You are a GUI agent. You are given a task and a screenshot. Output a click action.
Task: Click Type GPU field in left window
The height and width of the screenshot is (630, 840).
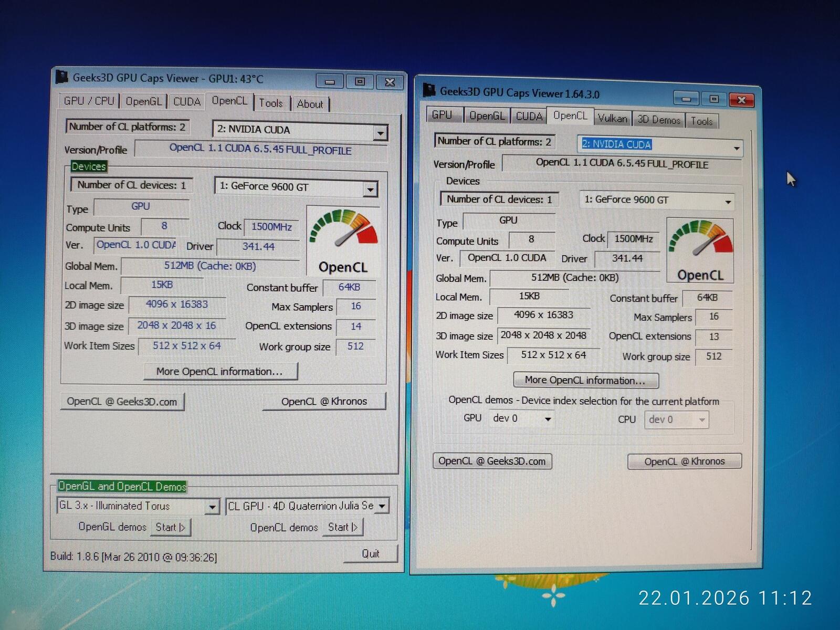(x=141, y=207)
